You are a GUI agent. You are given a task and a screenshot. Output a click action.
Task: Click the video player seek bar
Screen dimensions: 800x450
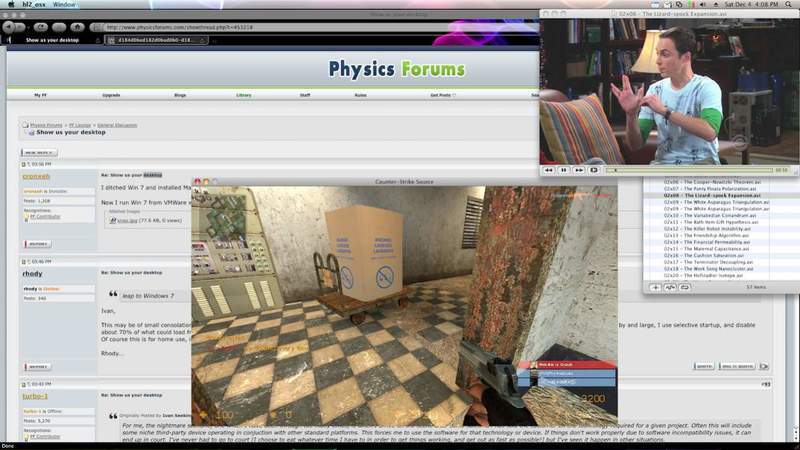tap(689, 170)
